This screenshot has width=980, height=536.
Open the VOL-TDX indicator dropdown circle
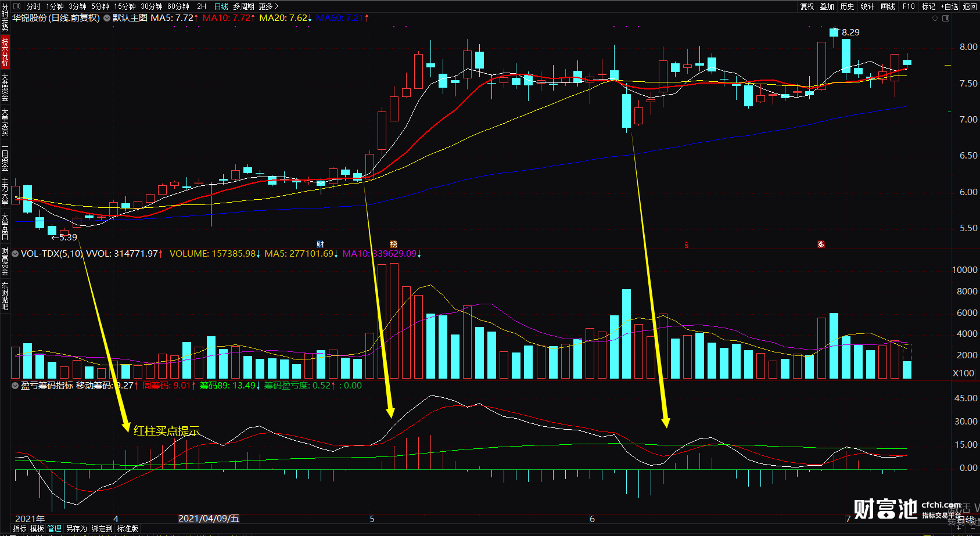[15, 254]
